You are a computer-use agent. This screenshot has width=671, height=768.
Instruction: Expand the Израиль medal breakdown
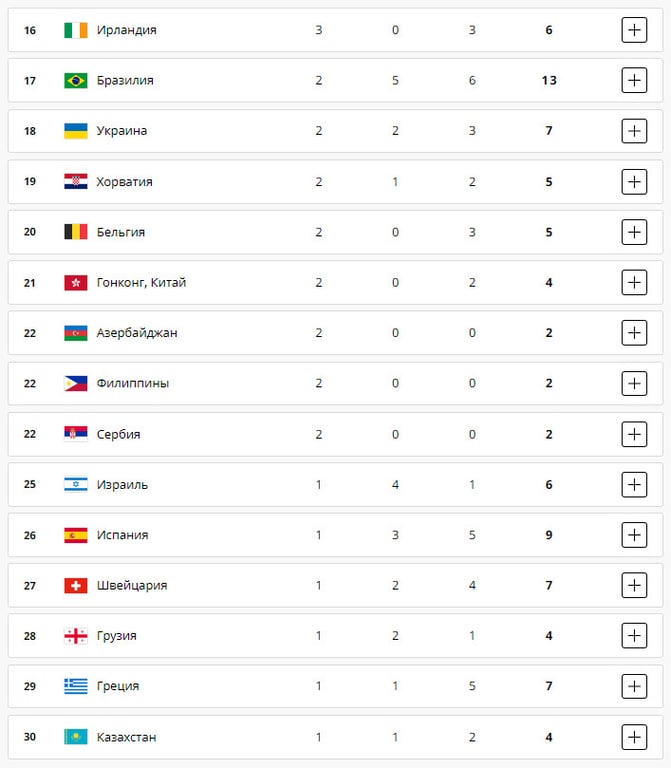634,485
